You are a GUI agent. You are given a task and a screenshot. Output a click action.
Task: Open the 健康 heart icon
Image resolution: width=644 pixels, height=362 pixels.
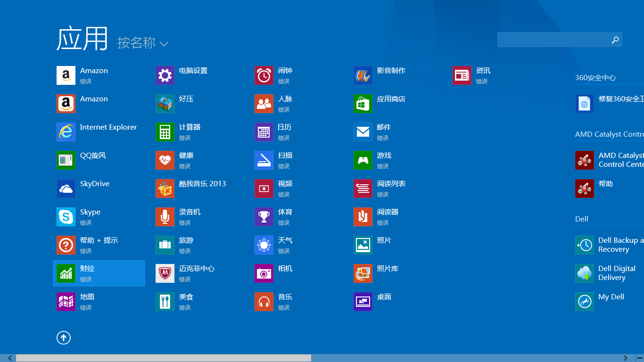point(165,160)
